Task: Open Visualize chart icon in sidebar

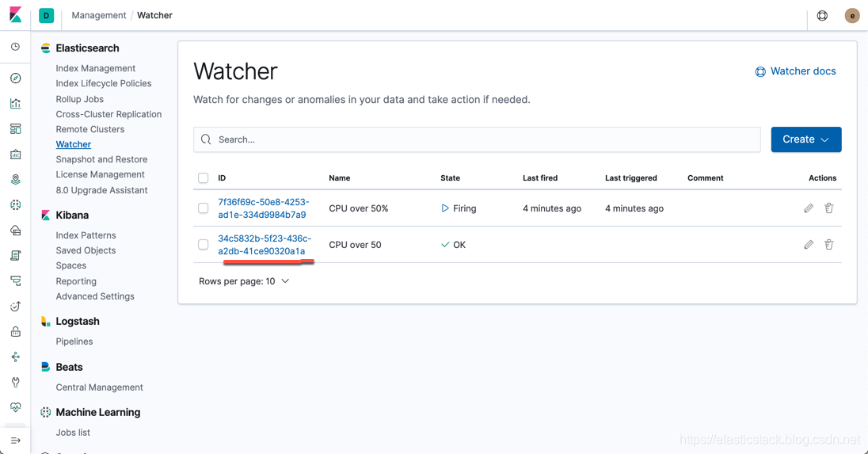Action: click(x=16, y=104)
